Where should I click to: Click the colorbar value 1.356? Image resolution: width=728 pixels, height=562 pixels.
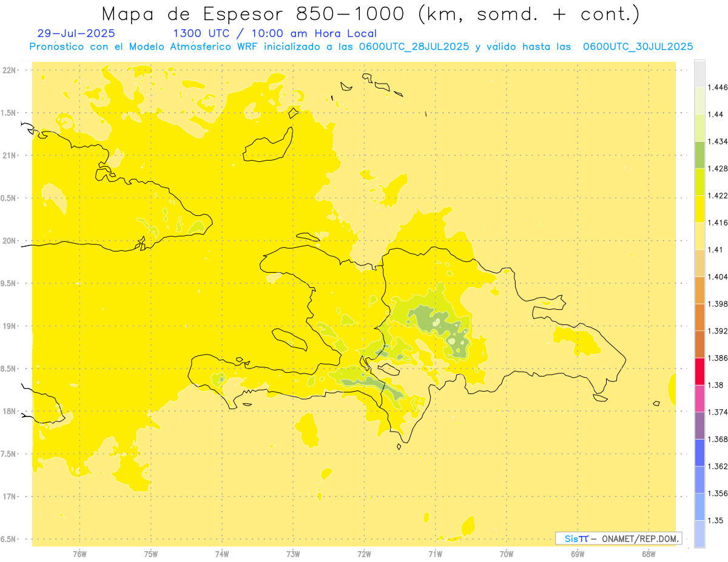point(719,493)
